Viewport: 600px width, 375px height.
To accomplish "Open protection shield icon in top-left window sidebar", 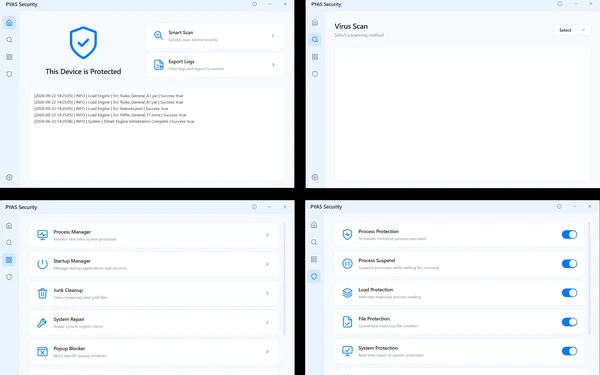I will 10,74.
